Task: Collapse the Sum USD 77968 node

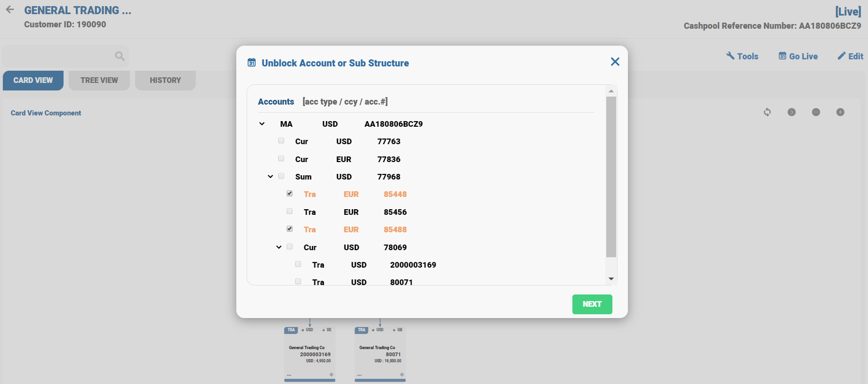Action: coord(270,177)
